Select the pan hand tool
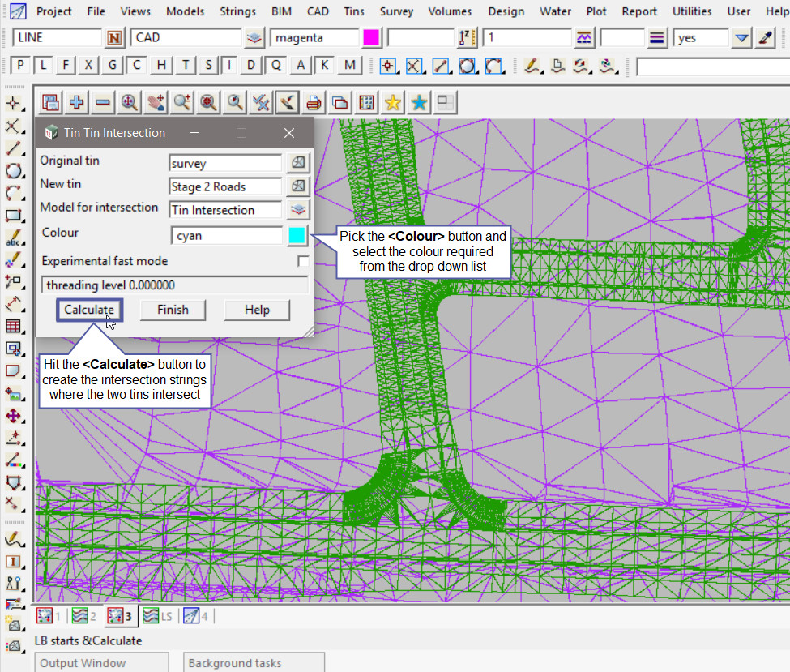The height and width of the screenshot is (672, 790). (x=156, y=102)
